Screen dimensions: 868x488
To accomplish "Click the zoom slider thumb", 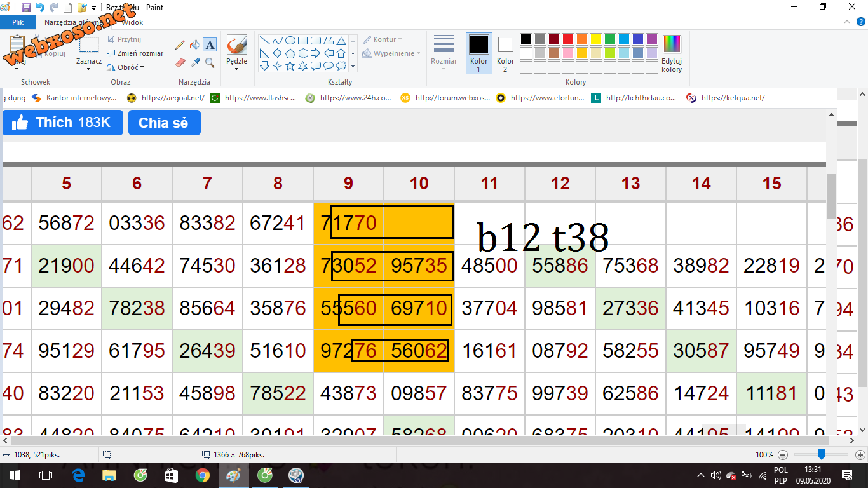I will pos(822,455).
